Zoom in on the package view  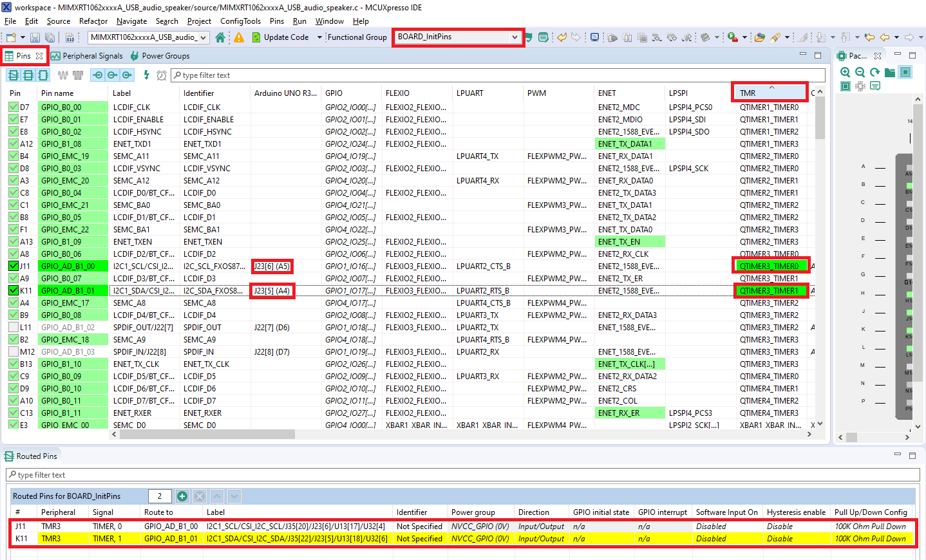pos(845,72)
